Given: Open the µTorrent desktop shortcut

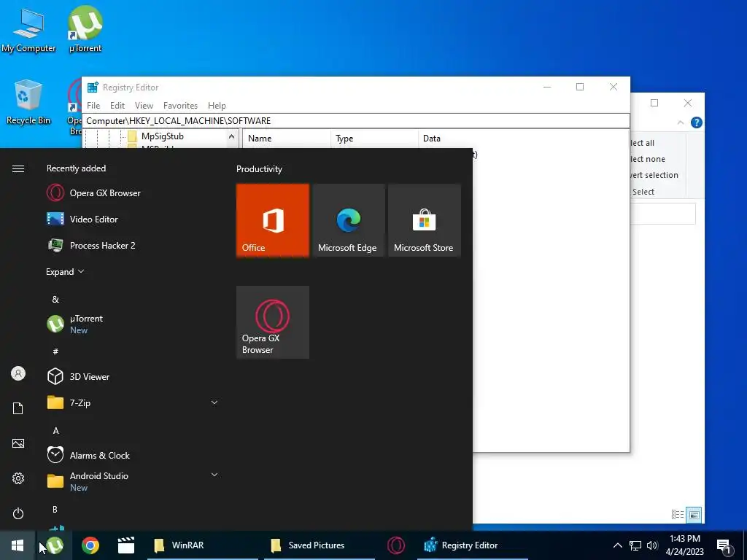Looking at the screenshot, I should [x=85, y=29].
